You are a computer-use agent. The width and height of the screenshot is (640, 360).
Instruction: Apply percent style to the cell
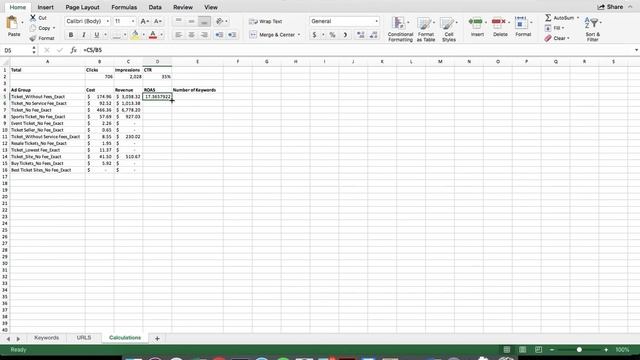[333, 35]
